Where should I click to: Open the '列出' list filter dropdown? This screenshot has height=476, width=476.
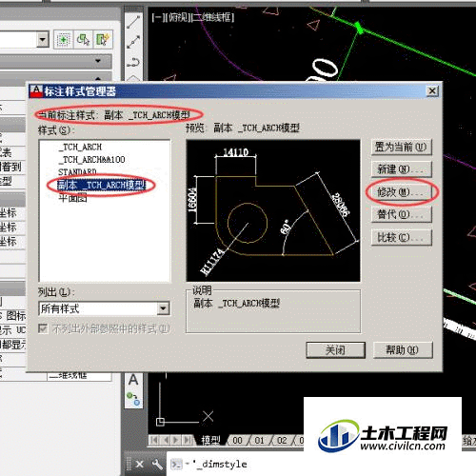(163, 308)
